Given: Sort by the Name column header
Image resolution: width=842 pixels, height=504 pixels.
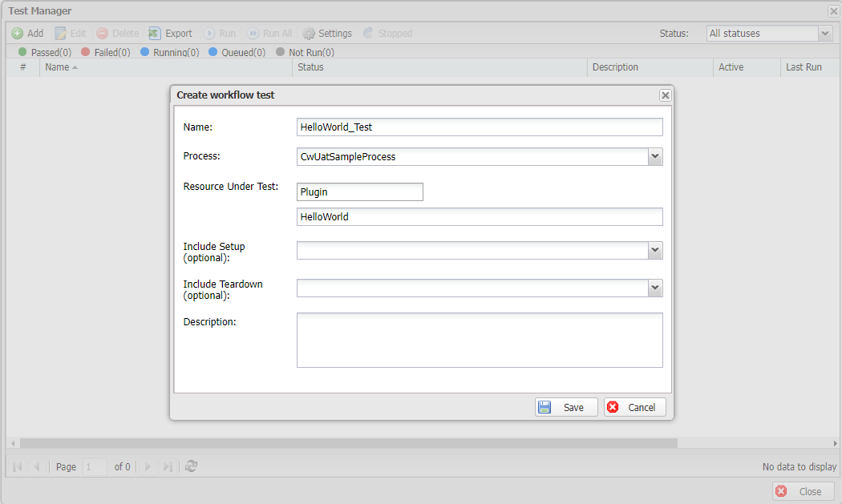Looking at the screenshot, I should click(57, 67).
